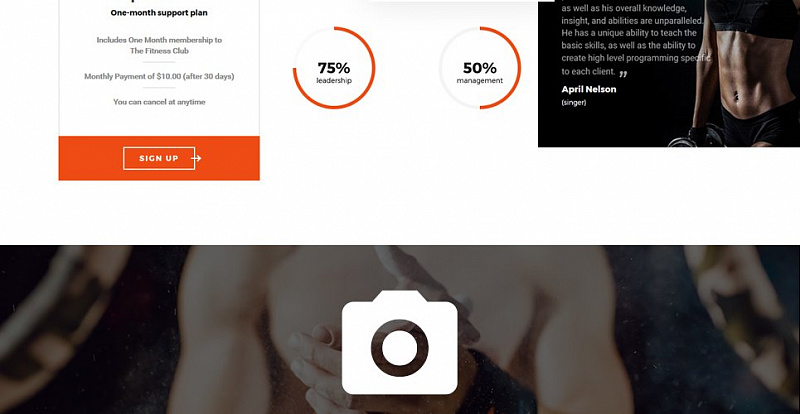This screenshot has width=800, height=414.
Task: Click the 75% leadership progress circle
Action: [334, 68]
